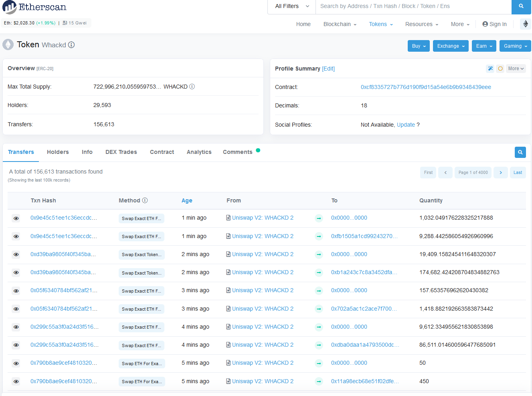
Task: Click the user icon Sign In link
Action: (494, 24)
